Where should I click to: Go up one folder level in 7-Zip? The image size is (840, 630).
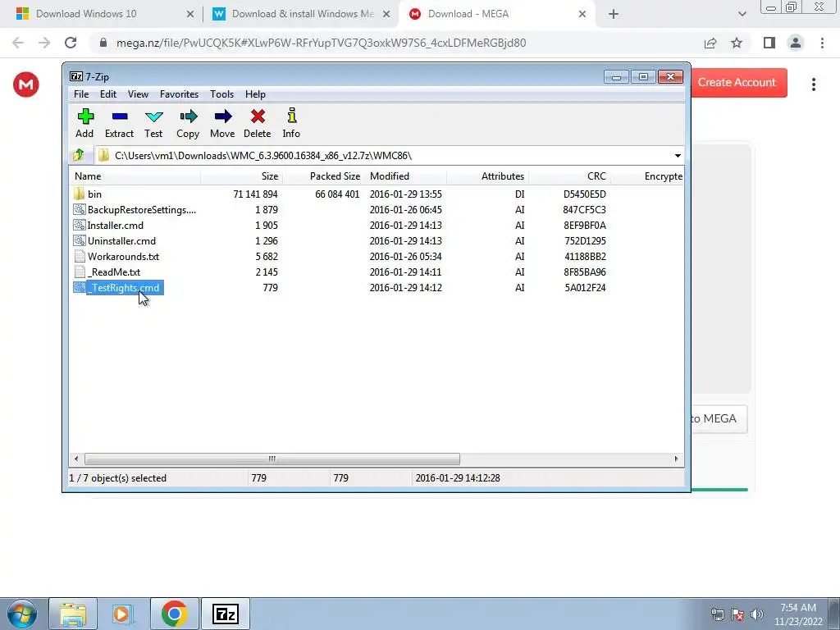point(79,155)
